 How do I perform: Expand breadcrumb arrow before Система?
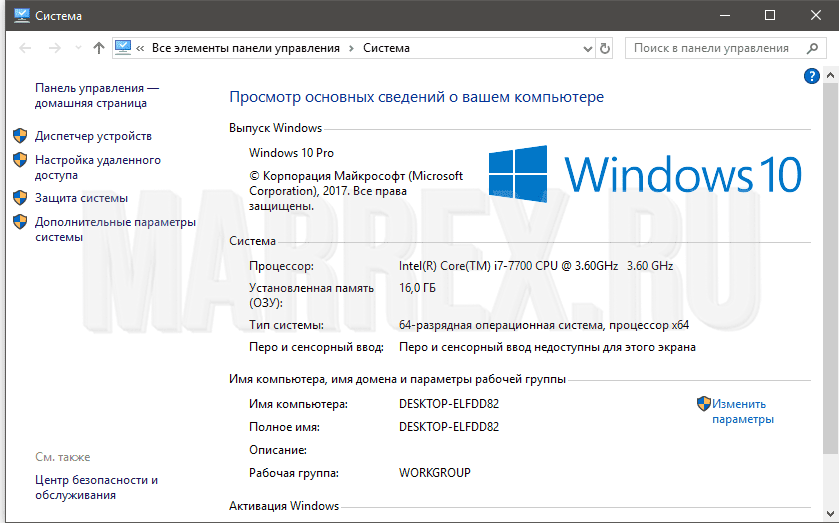(x=352, y=49)
